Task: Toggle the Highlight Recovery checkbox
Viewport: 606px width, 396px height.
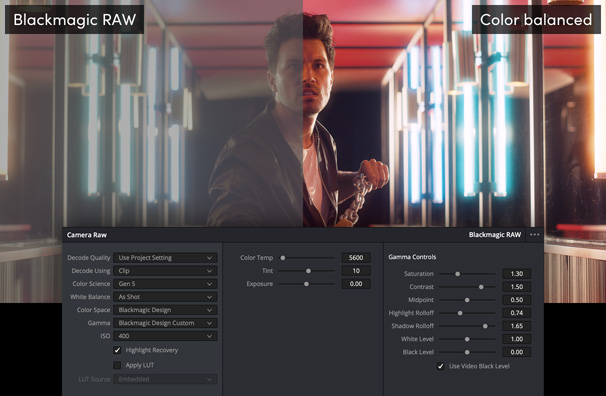Action: point(117,350)
